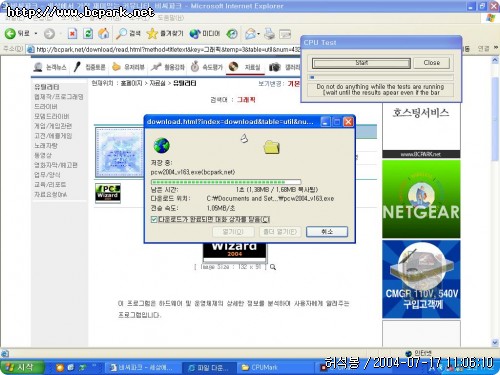Open 논객뉴스 site navigation item
The image size is (500, 375).
pyautogui.click(x=50, y=67)
